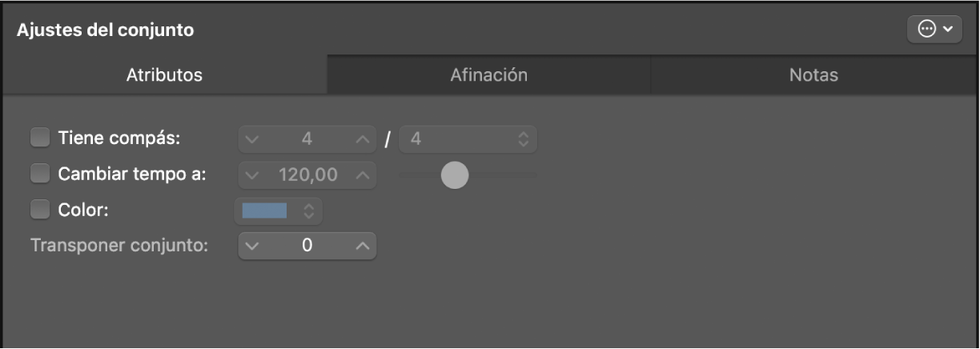Viewport: 980px width, 349px height.
Task: Open the ellipsis action menu
Action: coord(934,30)
